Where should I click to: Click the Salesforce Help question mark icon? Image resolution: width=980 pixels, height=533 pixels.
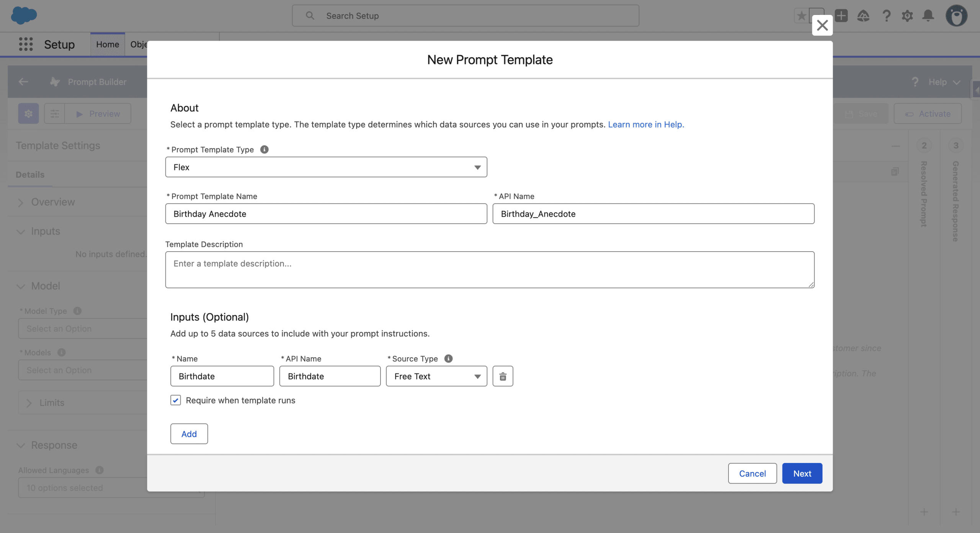pyautogui.click(x=886, y=16)
